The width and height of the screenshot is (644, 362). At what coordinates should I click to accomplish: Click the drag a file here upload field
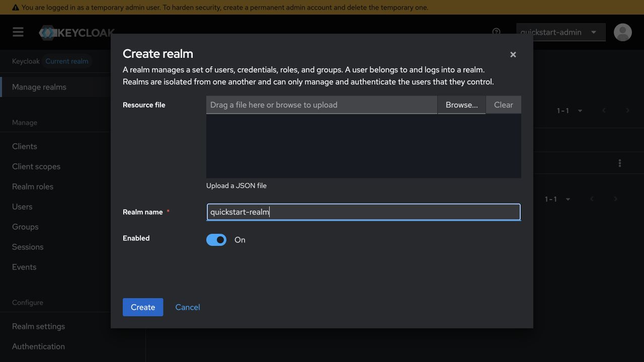(321, 105)
